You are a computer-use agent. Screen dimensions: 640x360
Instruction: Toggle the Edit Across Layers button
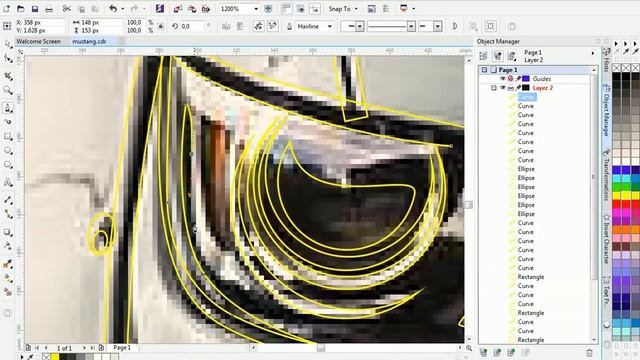click(x=498, y=56)
